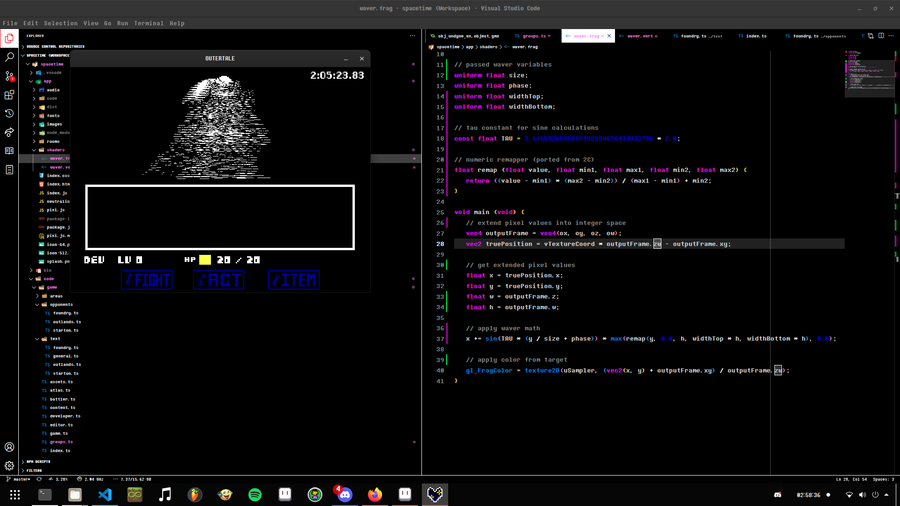Image resolution: width=900 pixels, height=506 pixels.
Task: Open the View menu
Action: [x=91, y=24]
